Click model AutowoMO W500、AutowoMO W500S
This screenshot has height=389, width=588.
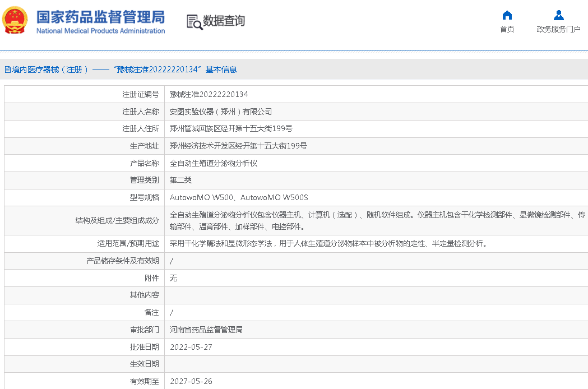[239, 197]
